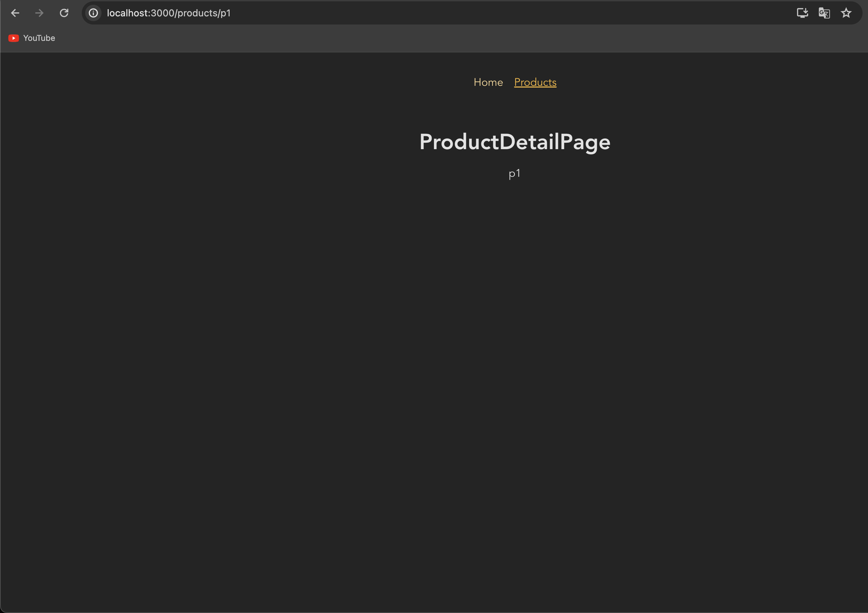Bookmark this page with the star icon
Screen dimensions: 868x613
pyautogui.click(x=846, y=13)
